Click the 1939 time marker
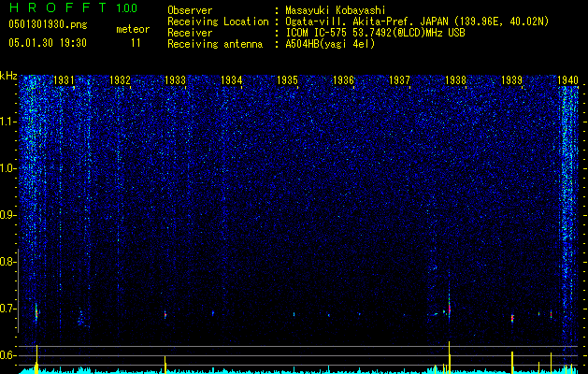This screenshot has width=588, height=374. coord(511,79)
